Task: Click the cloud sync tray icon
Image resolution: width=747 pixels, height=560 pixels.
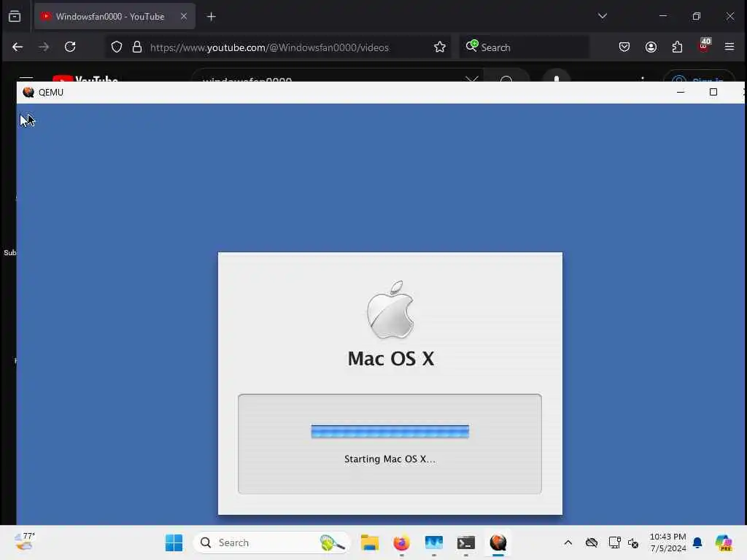Action: click(591, 542)
